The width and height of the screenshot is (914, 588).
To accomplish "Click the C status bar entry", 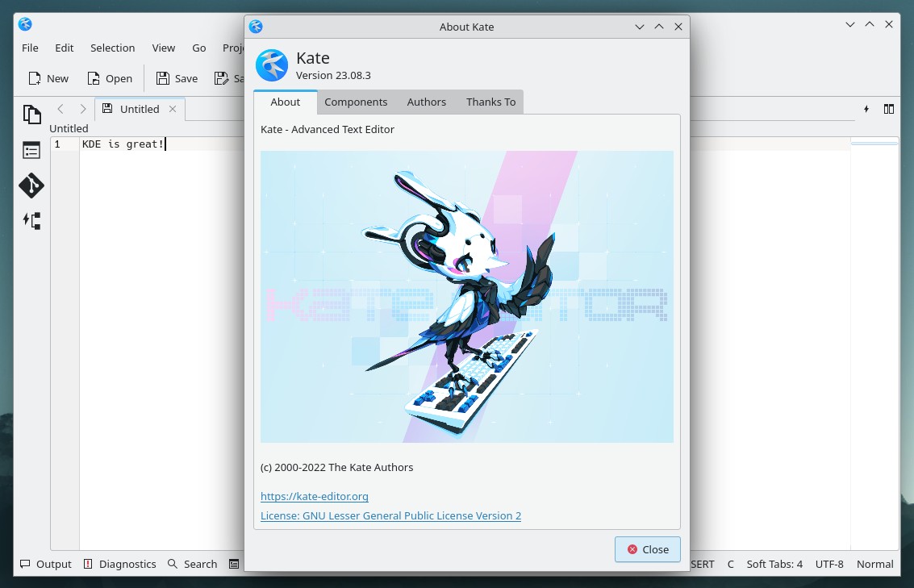I will [x=730, y=564].
